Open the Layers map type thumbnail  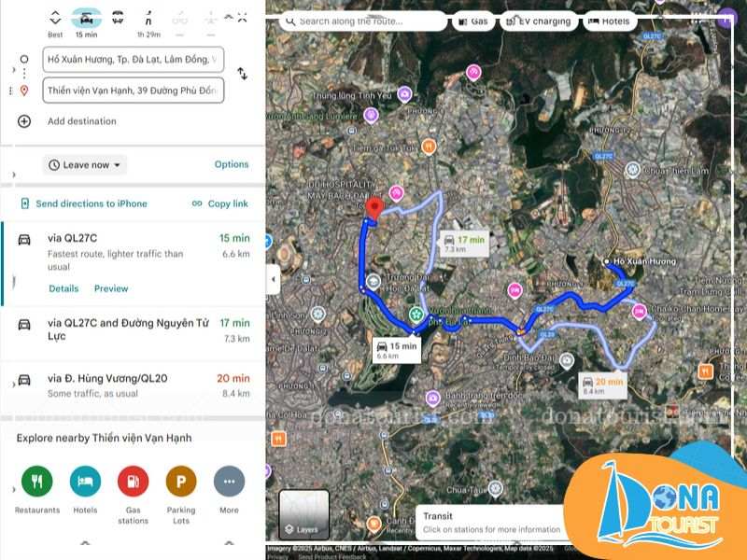[x=303, y=514]
